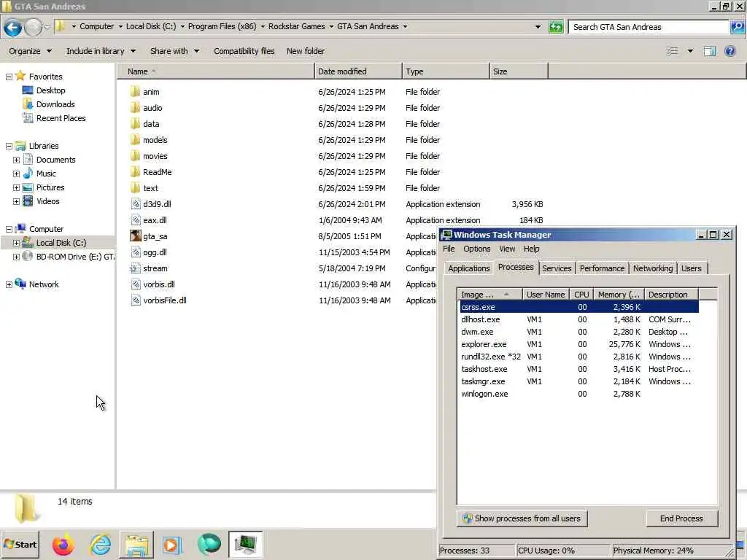Click the Recent Places icon
The image size is (747, 560).
28,117
